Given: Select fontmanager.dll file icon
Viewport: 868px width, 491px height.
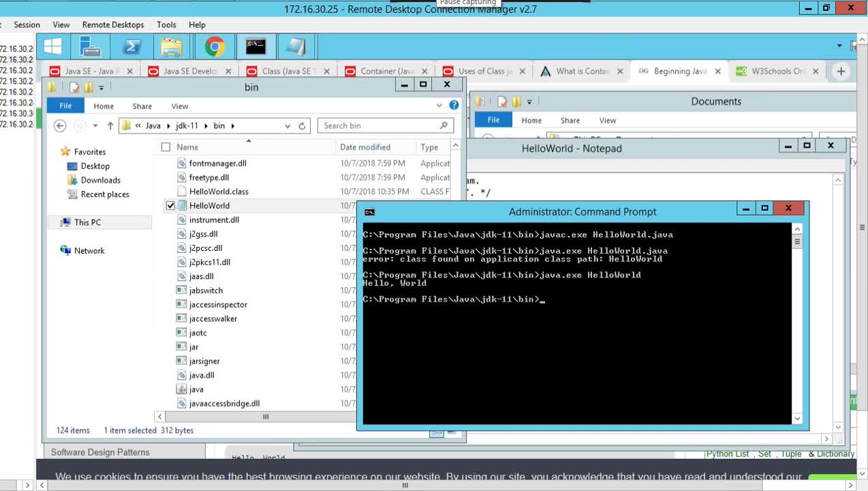Looking at the screenshot, I should coord(181,163).
